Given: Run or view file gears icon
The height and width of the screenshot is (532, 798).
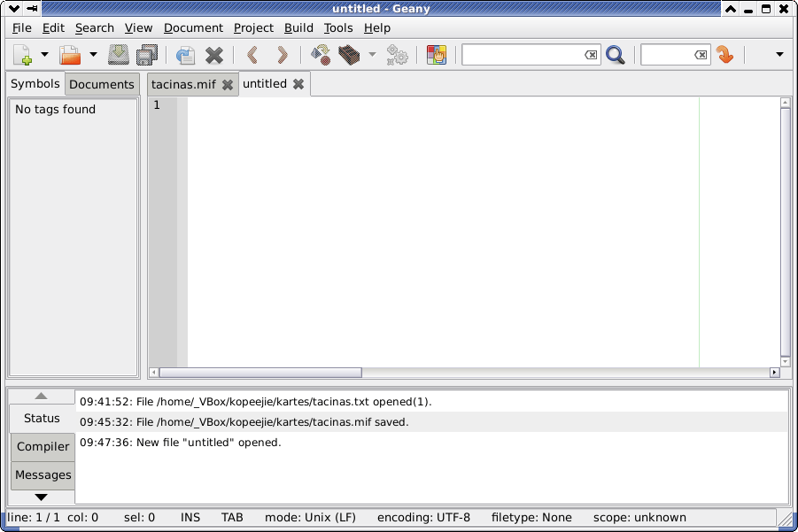Looking at the screenshot, I should [397, 54].
